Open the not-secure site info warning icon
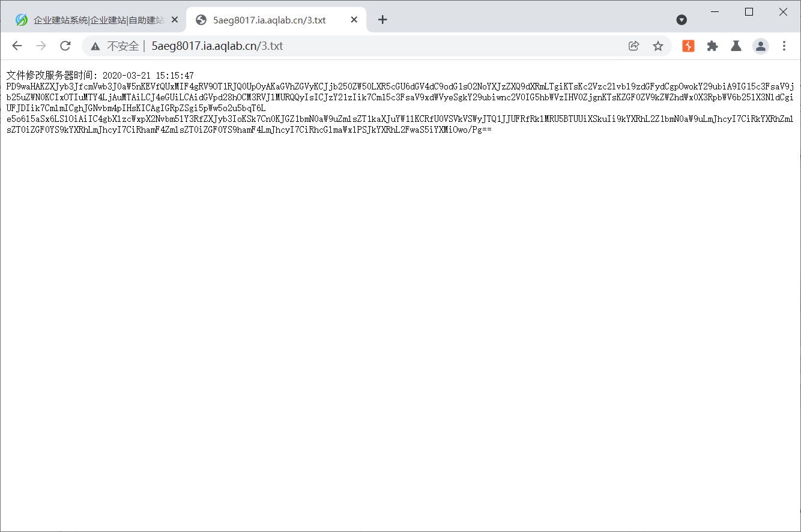The height and width of the screenshot is (532, 801). pyautogui.click(x=95, y=46)
